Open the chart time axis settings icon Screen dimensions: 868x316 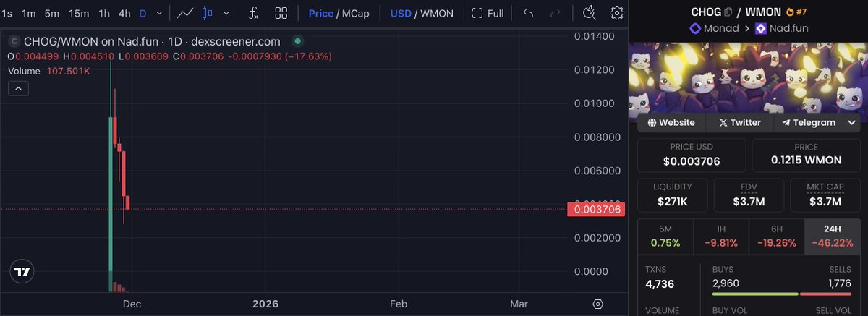coord(597,304)
